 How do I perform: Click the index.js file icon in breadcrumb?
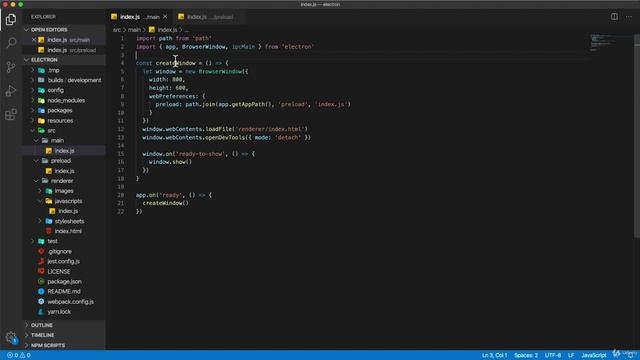click(152, 30)
